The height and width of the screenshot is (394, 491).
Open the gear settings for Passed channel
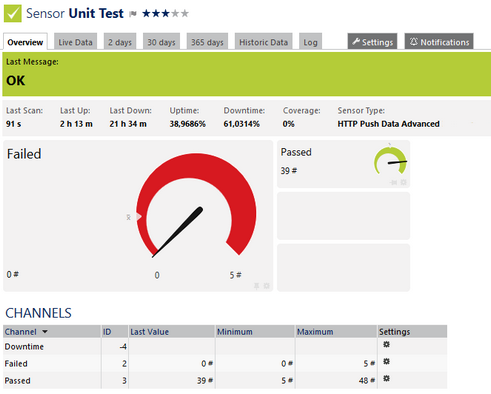pos(386,378)
